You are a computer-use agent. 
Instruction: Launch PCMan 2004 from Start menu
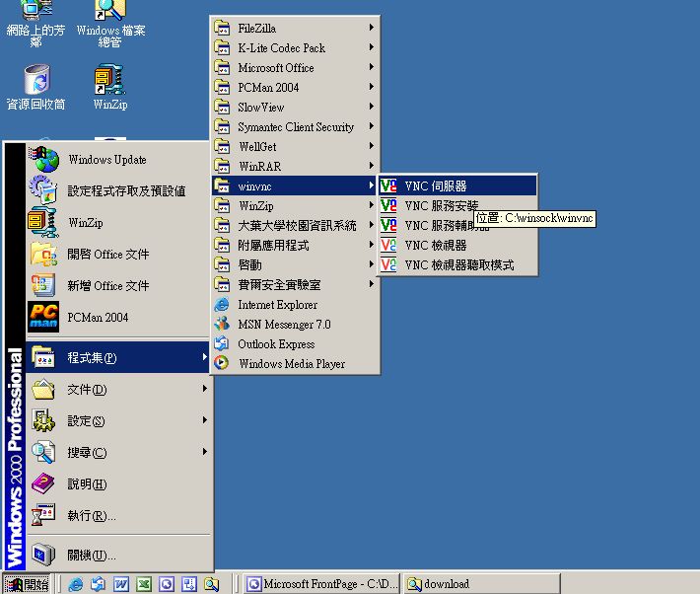(x=118, y=317)
